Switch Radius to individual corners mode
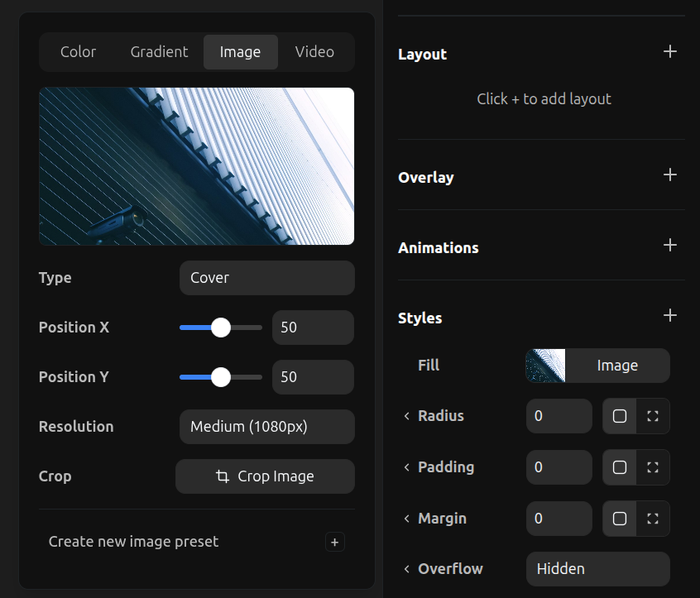 [x=653, y=416]
